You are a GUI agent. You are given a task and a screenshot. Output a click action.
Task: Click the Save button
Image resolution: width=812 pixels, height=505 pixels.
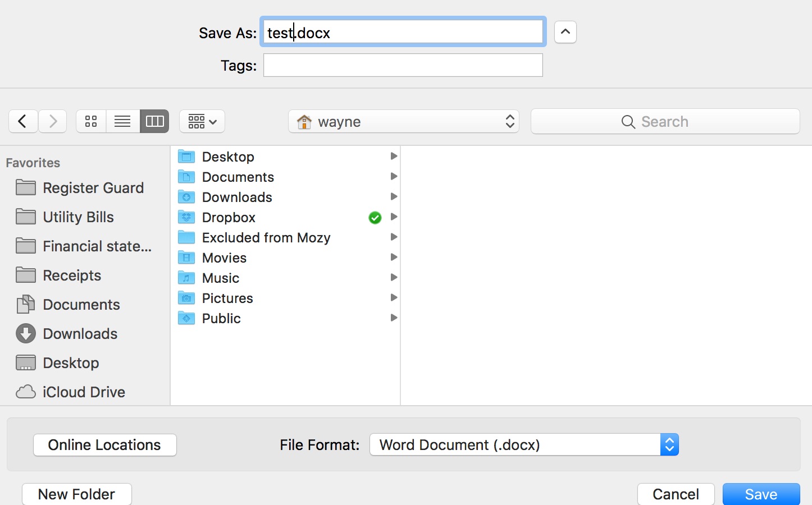[x=761, y=494]
